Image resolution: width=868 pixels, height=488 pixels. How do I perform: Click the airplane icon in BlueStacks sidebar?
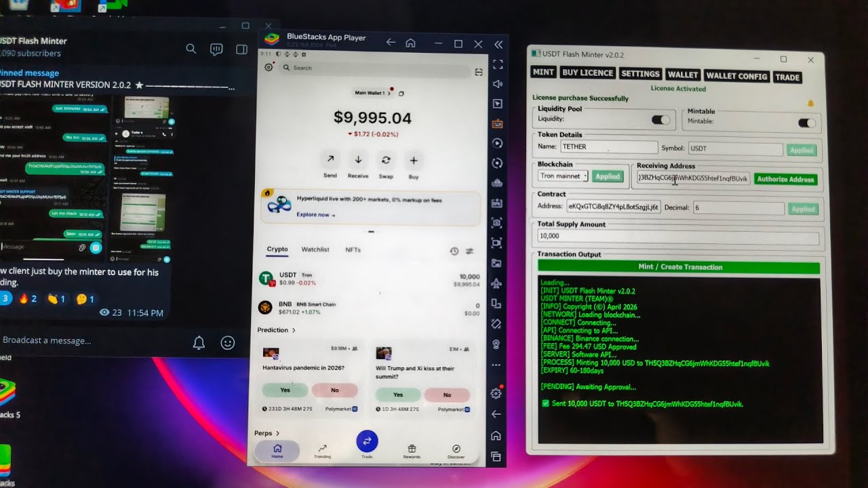497,283
